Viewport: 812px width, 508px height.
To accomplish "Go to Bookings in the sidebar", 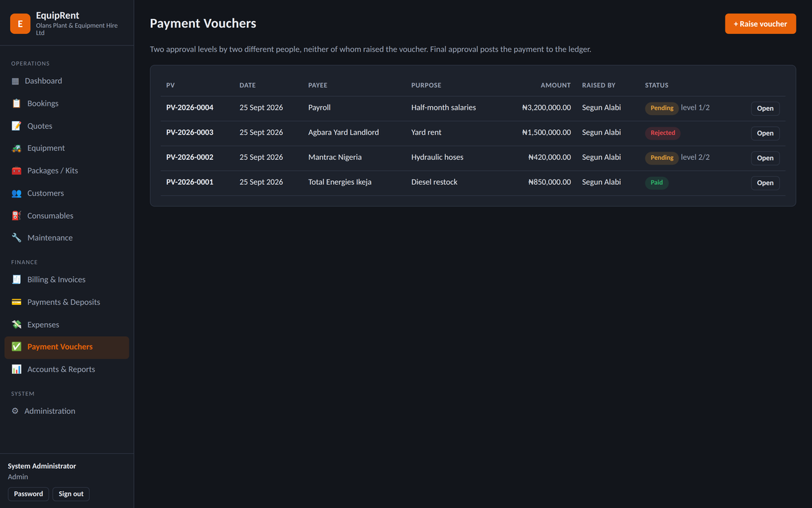I will (x=66, y=104).
